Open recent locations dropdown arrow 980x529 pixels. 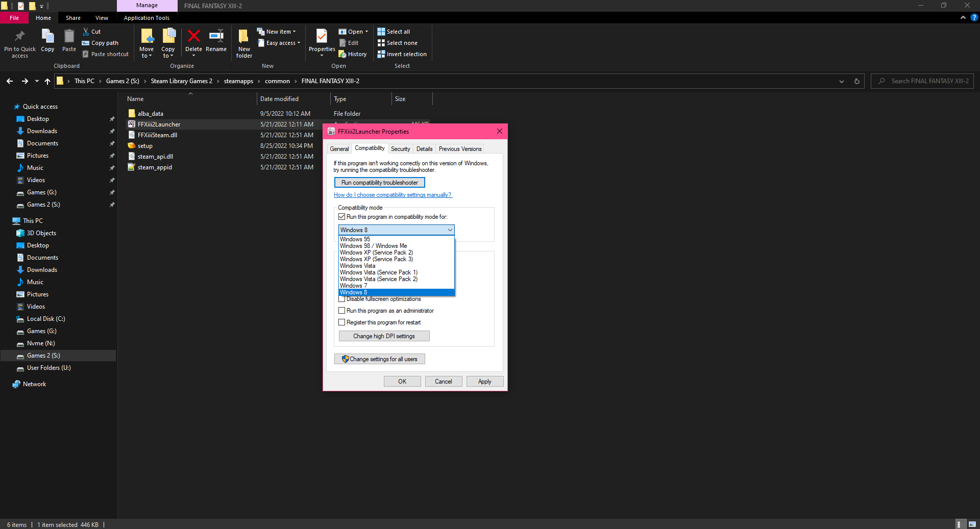click(37, 81)
